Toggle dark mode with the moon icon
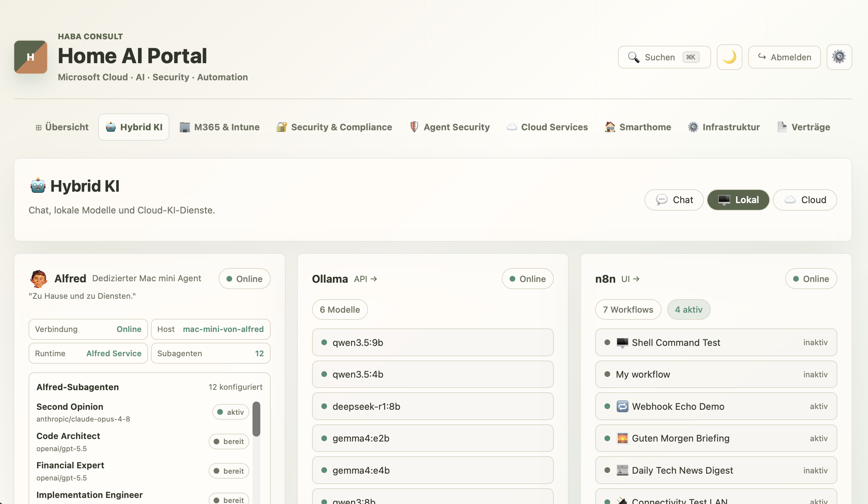Viewport: 868px width, 504px height. (729, 57)
